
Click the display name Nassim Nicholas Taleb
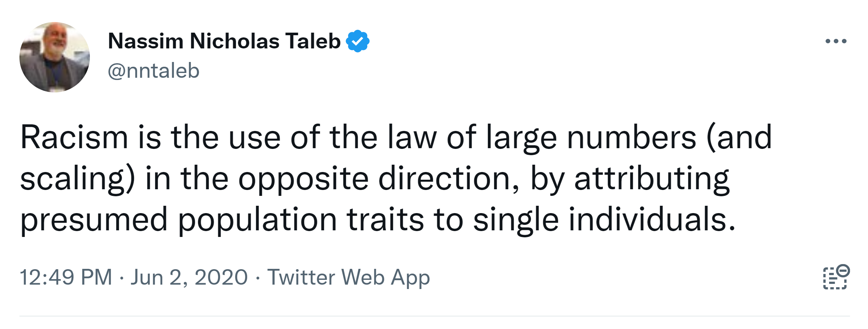tap(224, 41)
